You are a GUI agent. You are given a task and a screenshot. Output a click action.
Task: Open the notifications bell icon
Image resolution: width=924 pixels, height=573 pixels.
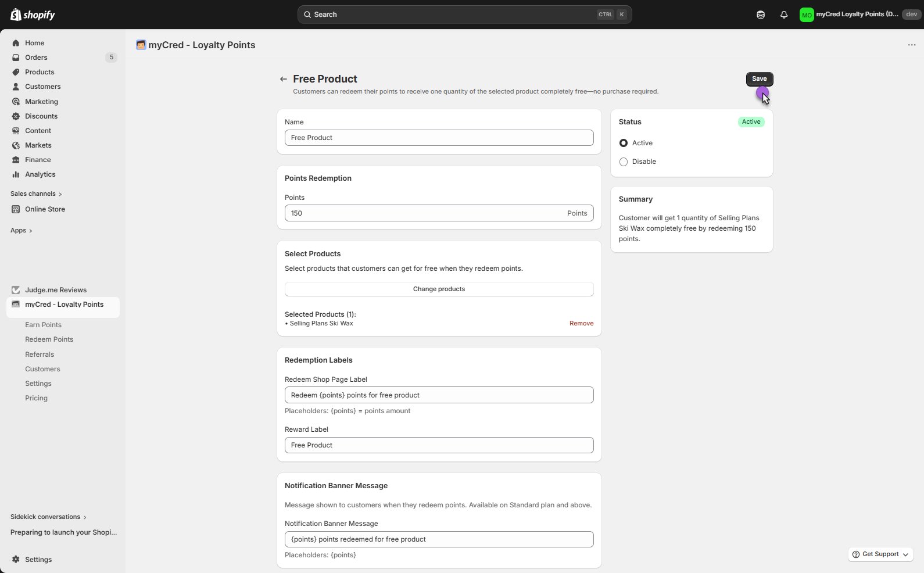point(784,15)
